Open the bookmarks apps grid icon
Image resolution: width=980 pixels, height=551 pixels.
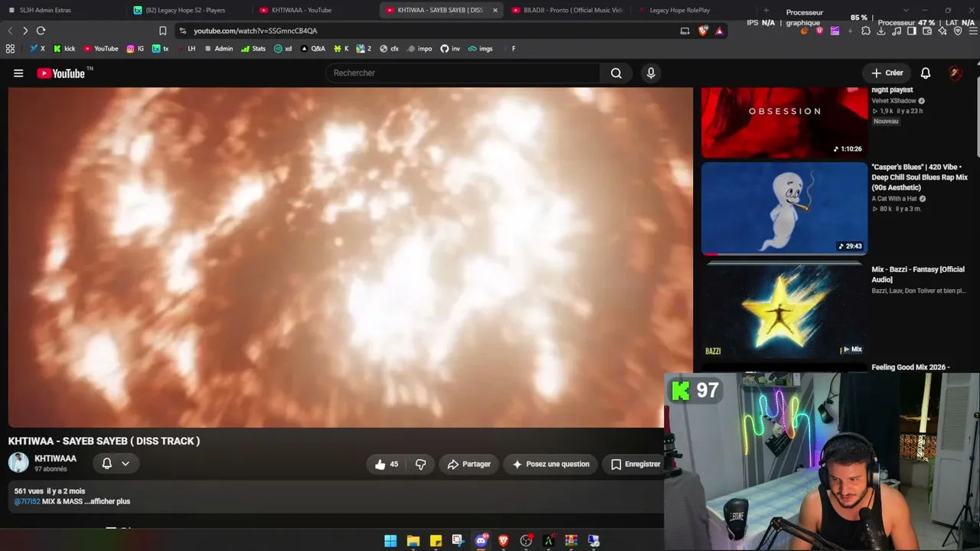click(10, 48)
